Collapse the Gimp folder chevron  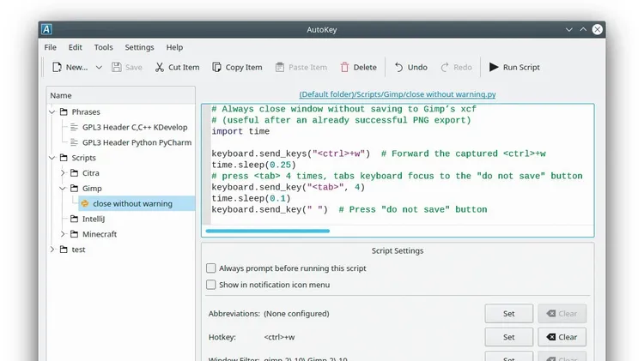pyautogui.click(x=63, y=189)
